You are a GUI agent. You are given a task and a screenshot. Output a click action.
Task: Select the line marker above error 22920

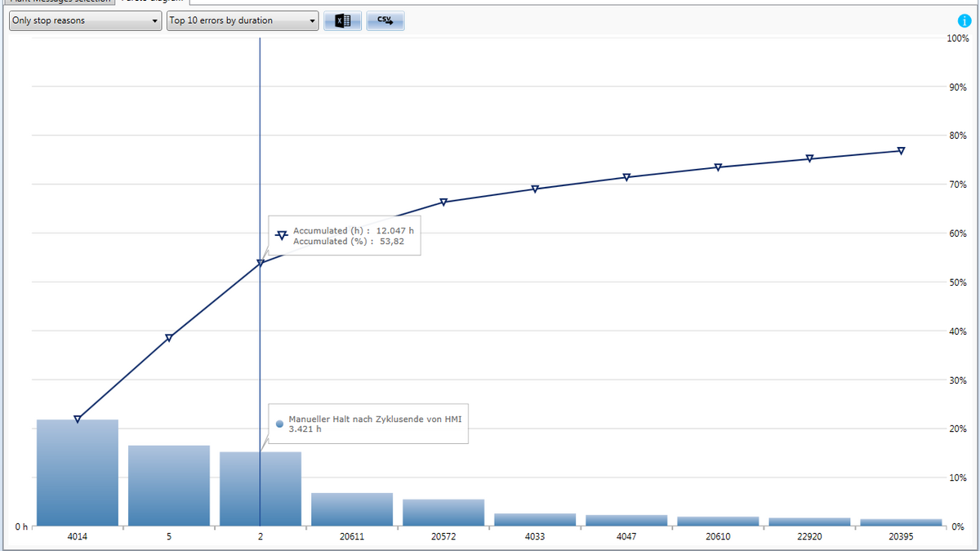point(809,158)
